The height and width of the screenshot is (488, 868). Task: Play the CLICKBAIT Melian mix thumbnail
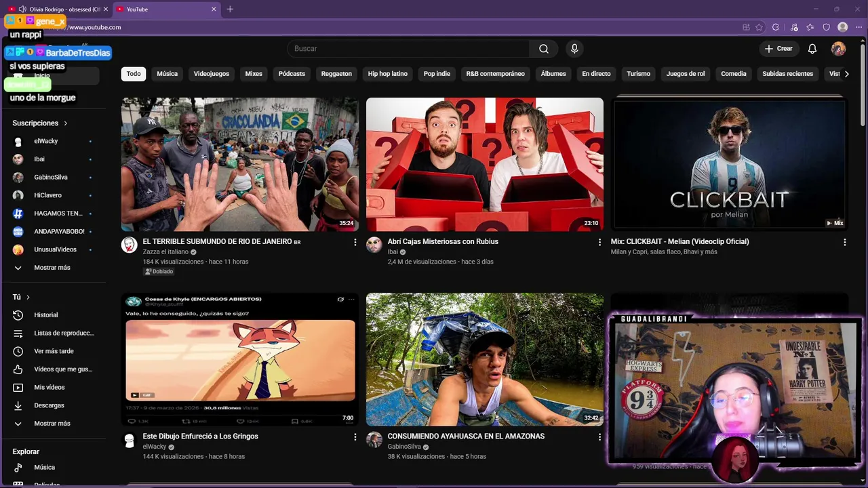730,165
